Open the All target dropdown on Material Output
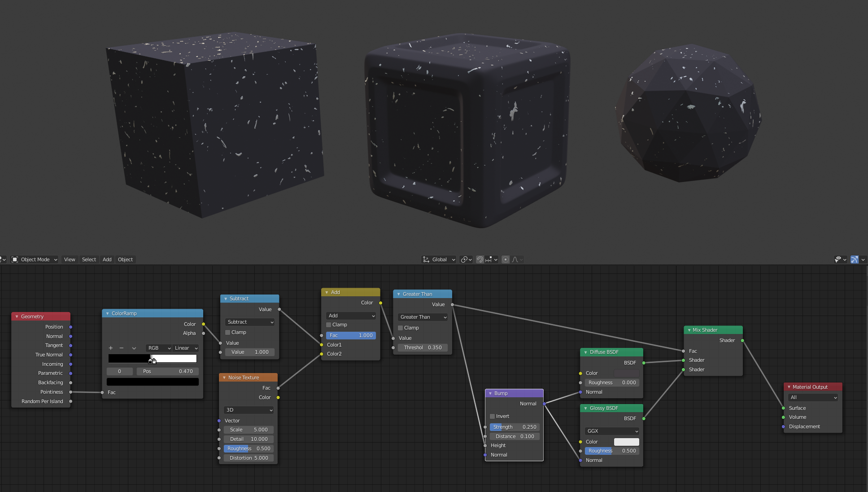Screen dimensions: 868x492 [813, 397]
